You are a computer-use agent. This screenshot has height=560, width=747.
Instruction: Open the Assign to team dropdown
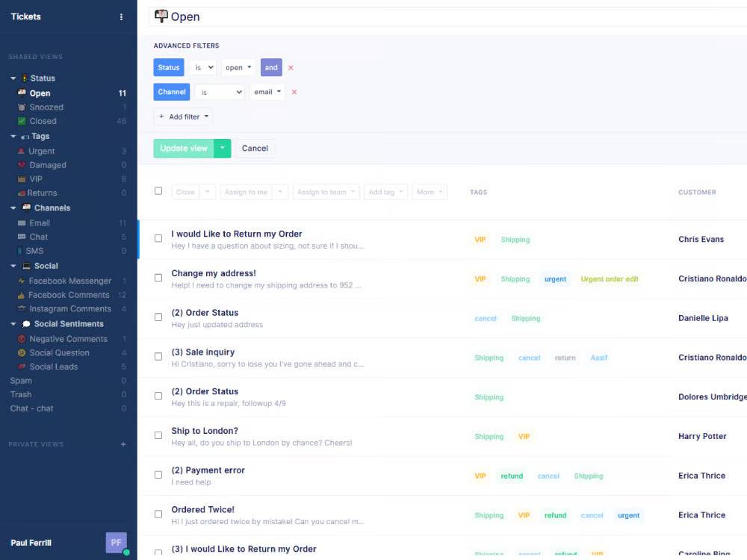click(x=326, y=192)
